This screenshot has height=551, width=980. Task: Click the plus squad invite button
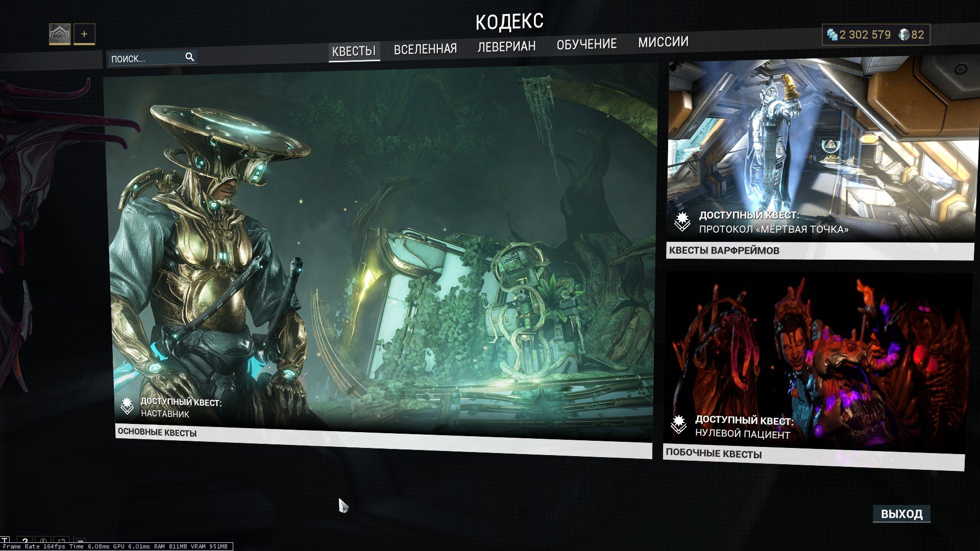tap(84, 34)
